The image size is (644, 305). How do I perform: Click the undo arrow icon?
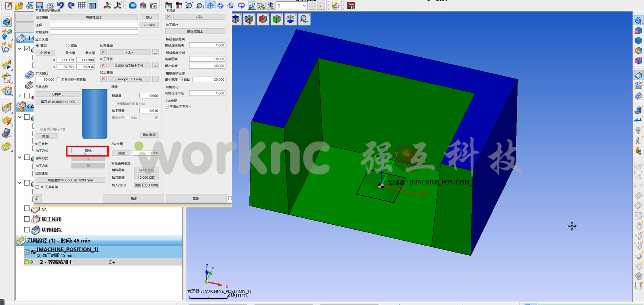coord(61,5)
